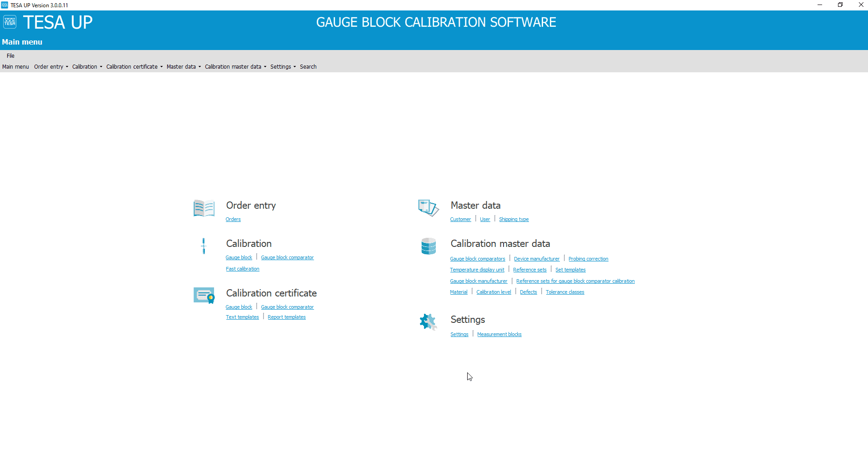Open Settings via the gear icon
Viewport: 868px width, 462px height.
[x=428, y=321]
